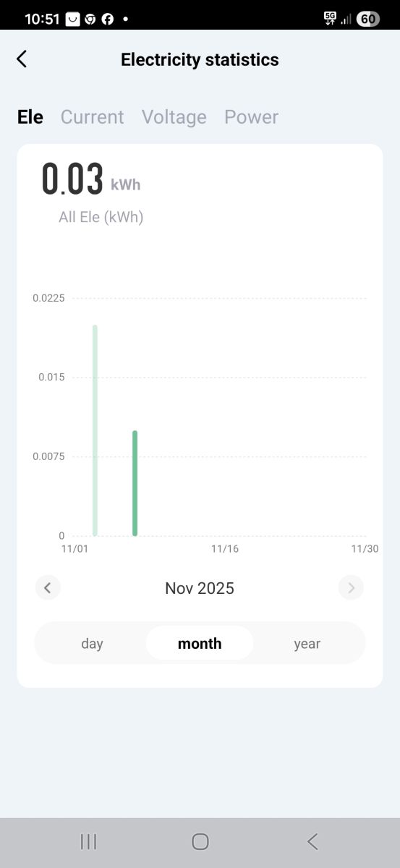
Task: Tap the Nov 2025 month label
Action: pyautogui.click(x=200, y=588)
